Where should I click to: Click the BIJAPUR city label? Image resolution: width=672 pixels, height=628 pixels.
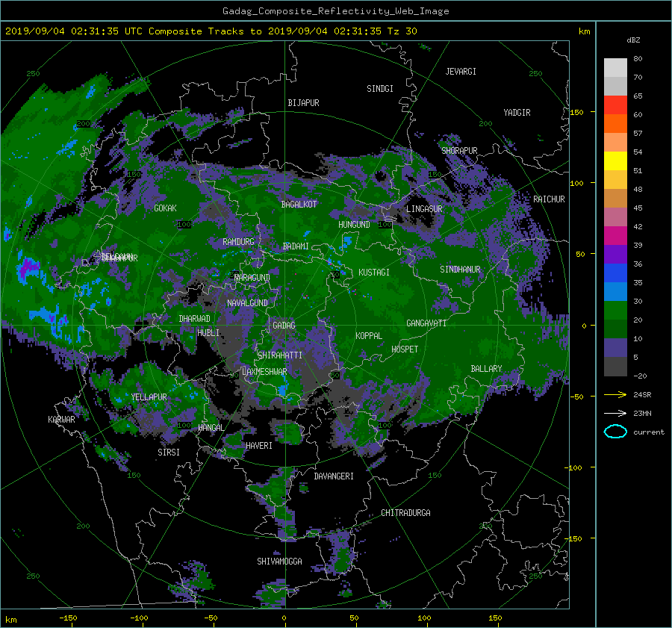click(x=303, y=103)
